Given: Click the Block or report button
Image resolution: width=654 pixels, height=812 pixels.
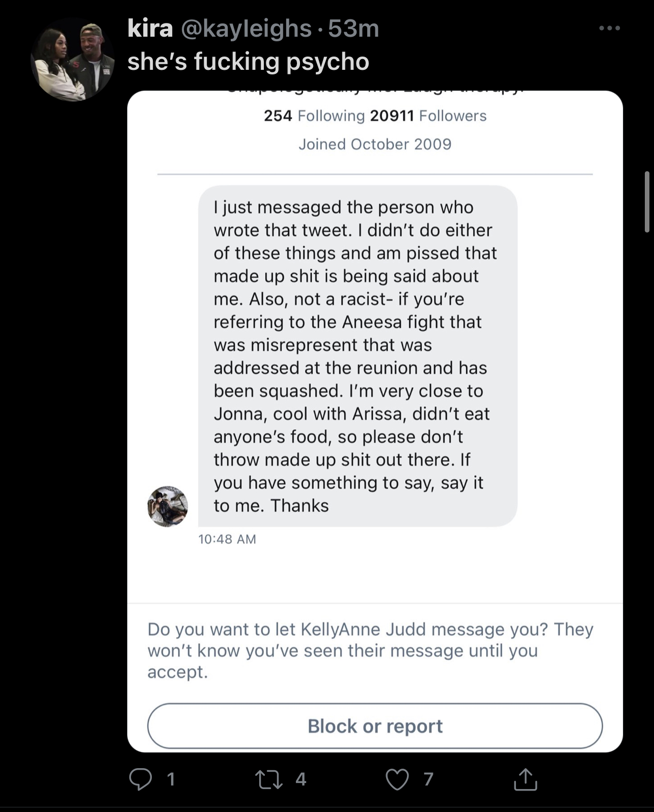Looking at the screenshot, I should 375,726.
